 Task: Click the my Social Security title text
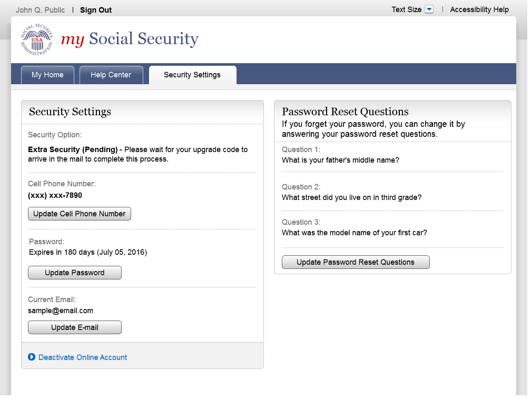point(130,39)
